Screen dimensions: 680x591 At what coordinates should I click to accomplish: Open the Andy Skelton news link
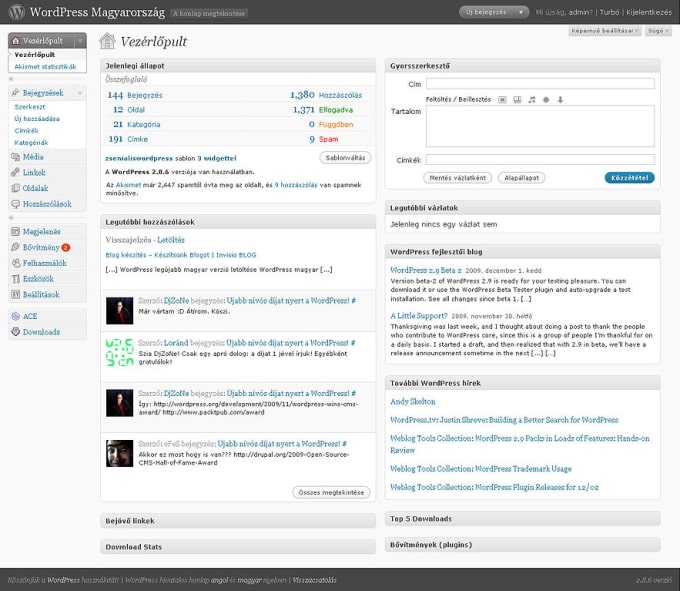tap(413, 402)
